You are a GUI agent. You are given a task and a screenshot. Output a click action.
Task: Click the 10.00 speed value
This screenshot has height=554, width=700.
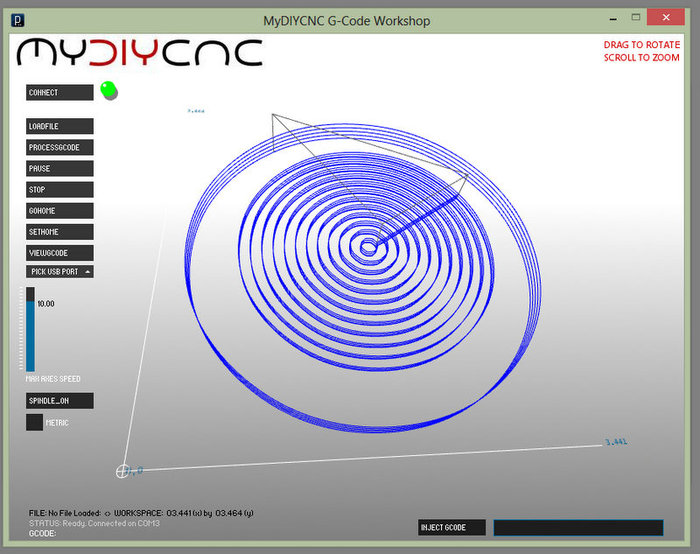46,304
